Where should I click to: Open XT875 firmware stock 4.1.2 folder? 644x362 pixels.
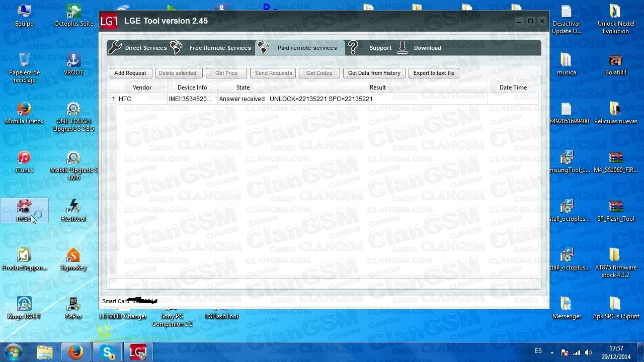[x=616, y=263]
